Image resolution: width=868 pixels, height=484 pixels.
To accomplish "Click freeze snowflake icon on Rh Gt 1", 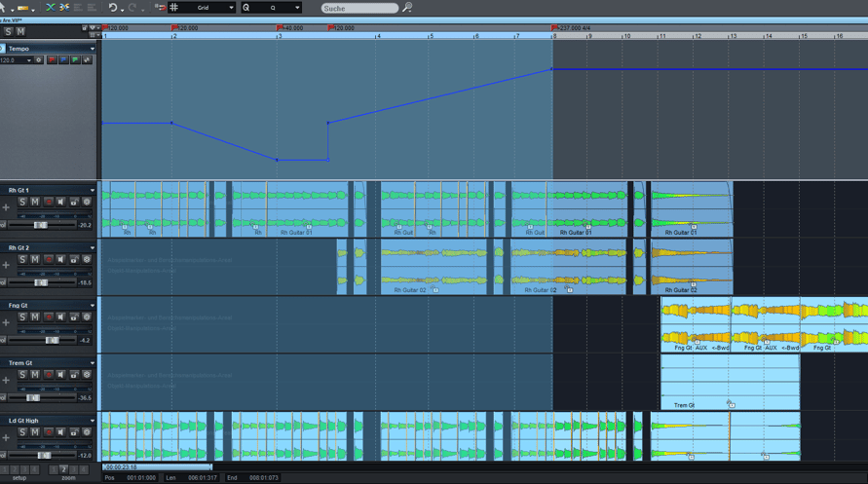I will pos(87,202).
